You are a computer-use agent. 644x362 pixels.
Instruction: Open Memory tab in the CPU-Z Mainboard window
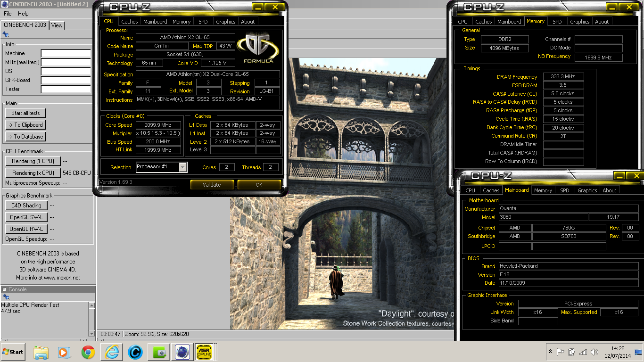click(543, 190)
